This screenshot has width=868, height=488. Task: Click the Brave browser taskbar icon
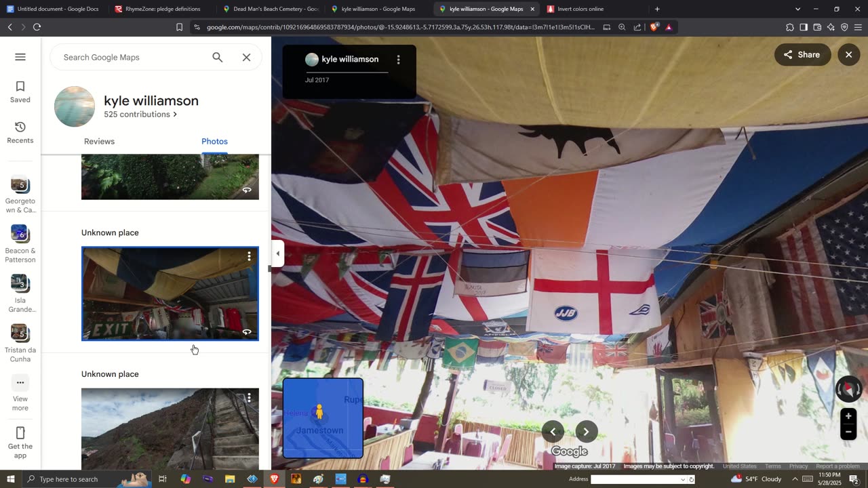275,479
